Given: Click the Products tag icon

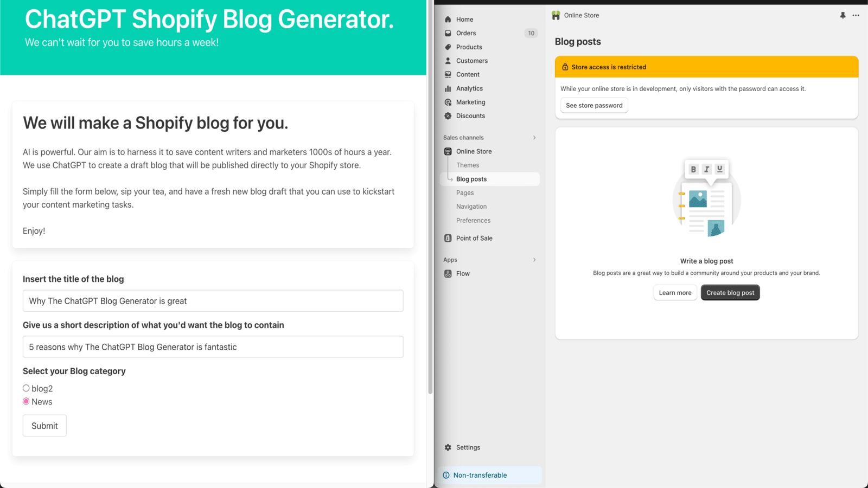Looking at the screenshot, I should [448, 47].
